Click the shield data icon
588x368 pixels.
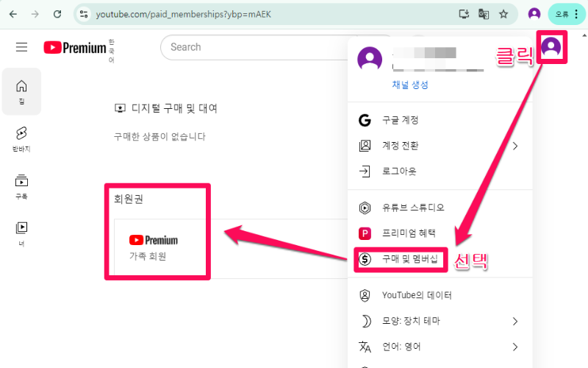(365, 296)
